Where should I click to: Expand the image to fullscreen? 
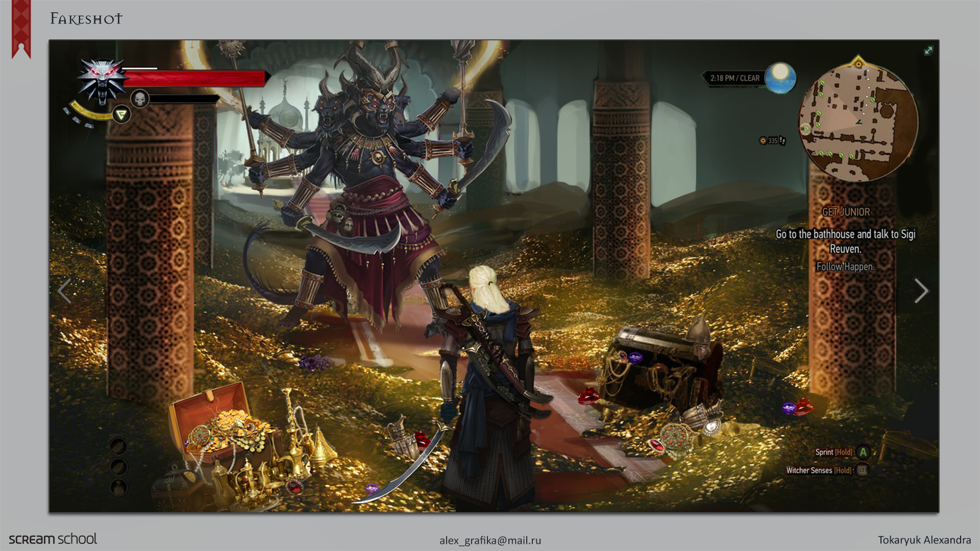click(x=928, y=50)
